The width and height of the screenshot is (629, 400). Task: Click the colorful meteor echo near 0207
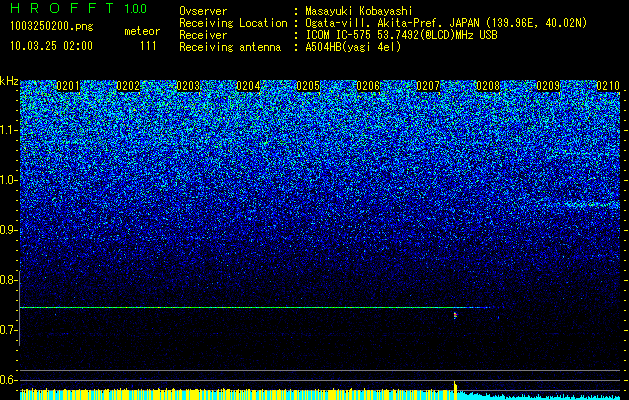click(x=455, y=315)
